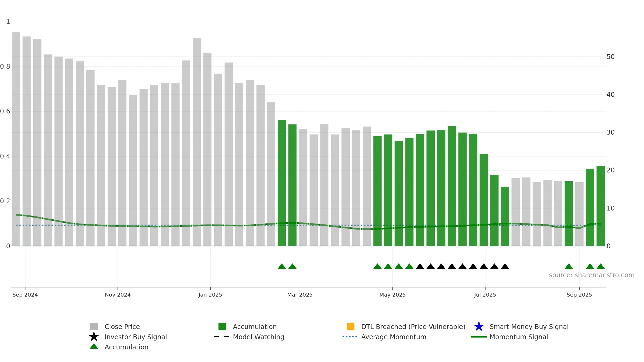Screen dimensions: 644x362
Task: Click the solid green Momentum Signal legend line
Action: point(479,337)
